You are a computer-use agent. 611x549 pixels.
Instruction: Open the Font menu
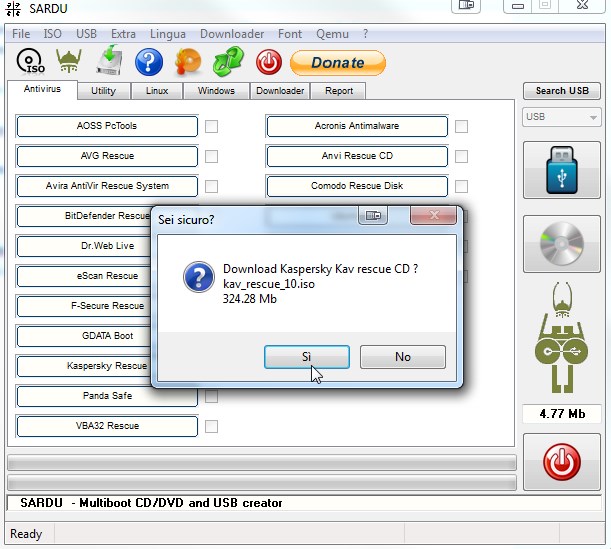coord(290,34)
